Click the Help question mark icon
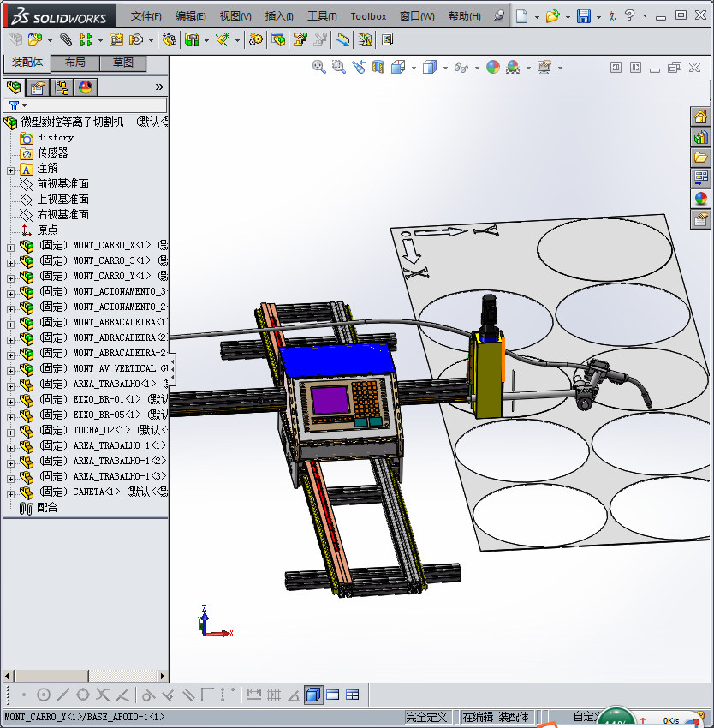The image size is (714, 728). pyautogui.click(x=629, y=15)
